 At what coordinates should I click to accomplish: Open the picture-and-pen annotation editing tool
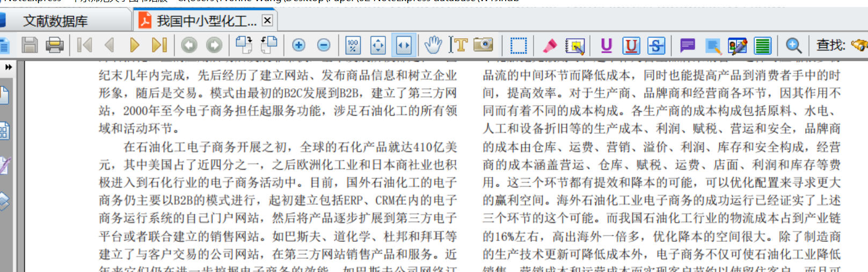coord(738,46)
